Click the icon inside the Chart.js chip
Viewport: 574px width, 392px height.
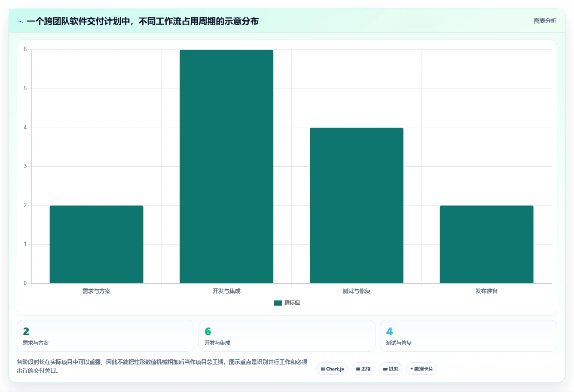point(323,369)
